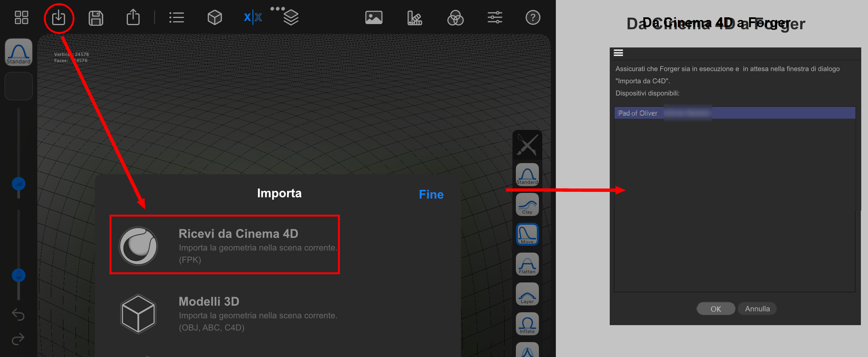Open the image reference icon
This screenshot has width=868, height=357.
tap(374, 18)
